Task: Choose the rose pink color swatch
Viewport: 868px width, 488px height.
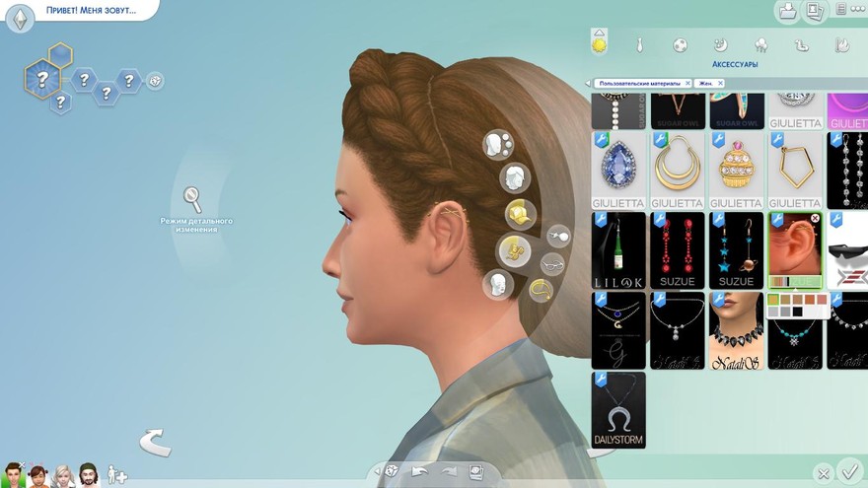Action: pyautogui.click(x=822, y=300)
